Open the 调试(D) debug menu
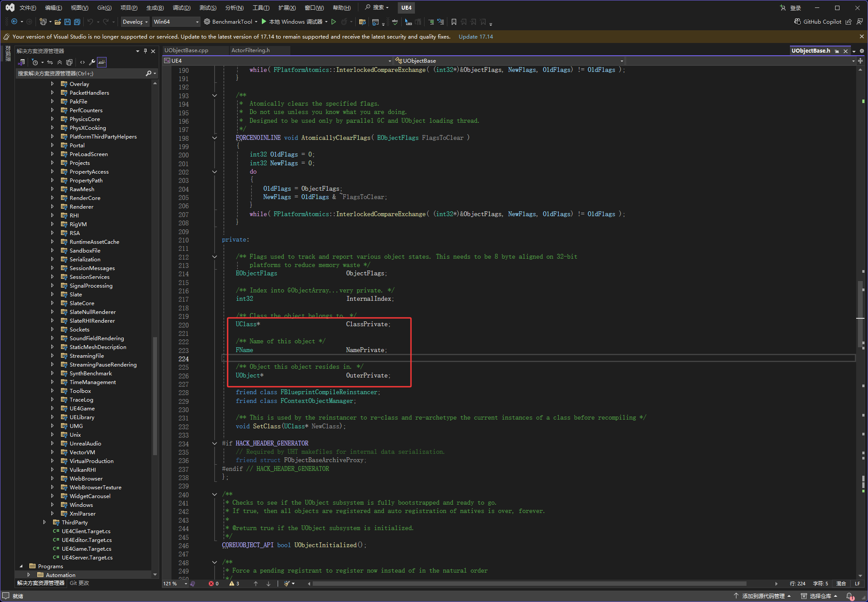Screen dimensions: 868x602 click(x=181, y=7)
